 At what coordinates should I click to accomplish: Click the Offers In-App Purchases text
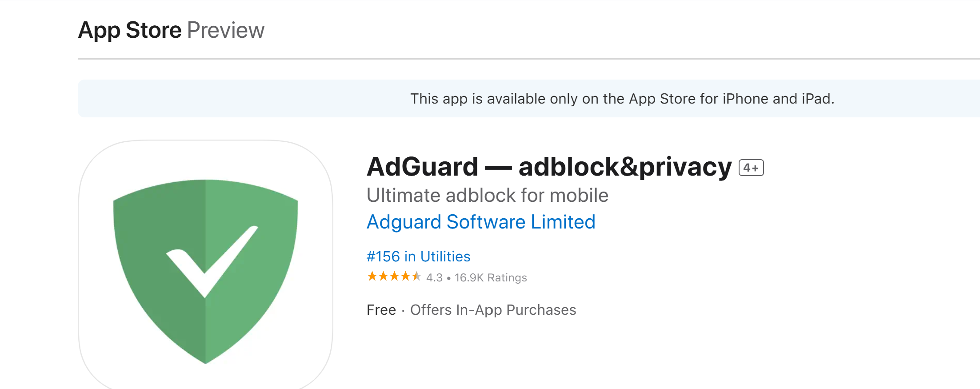coord(493,310)
